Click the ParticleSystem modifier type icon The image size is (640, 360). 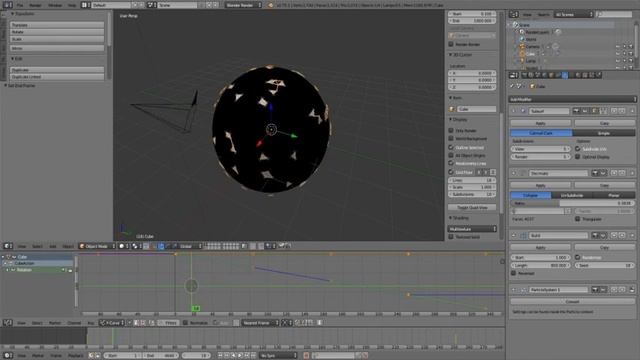click(523, 290)
